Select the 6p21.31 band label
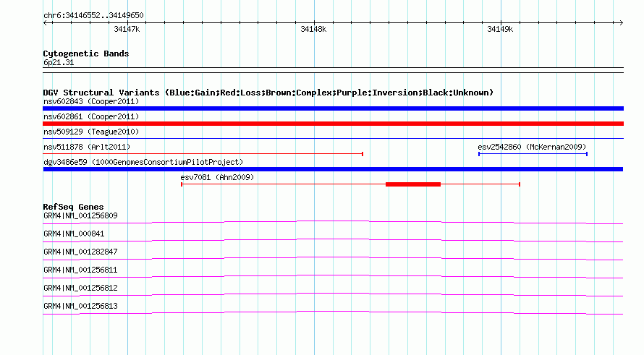The height and width of the screenshot is (355, 644). coord(59,63)
